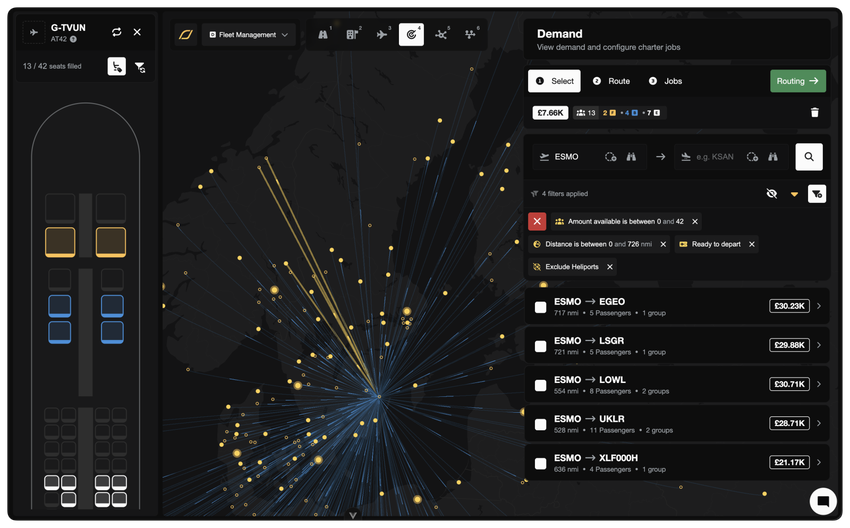Screen dimensions: 850x528
Task: Click the green Routing button
Action: point(798,81)
